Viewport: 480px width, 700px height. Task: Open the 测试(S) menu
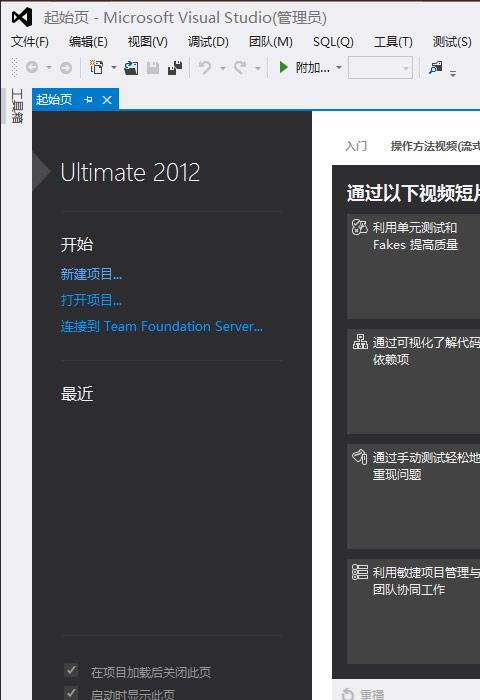point(452,42)
